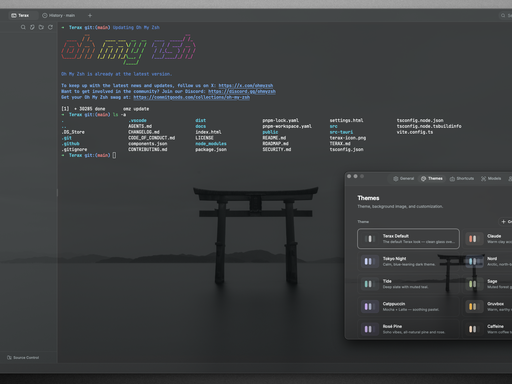Click the 'dist' directory name in the terminal
The image size is (512, 384).
coord(200,121)
